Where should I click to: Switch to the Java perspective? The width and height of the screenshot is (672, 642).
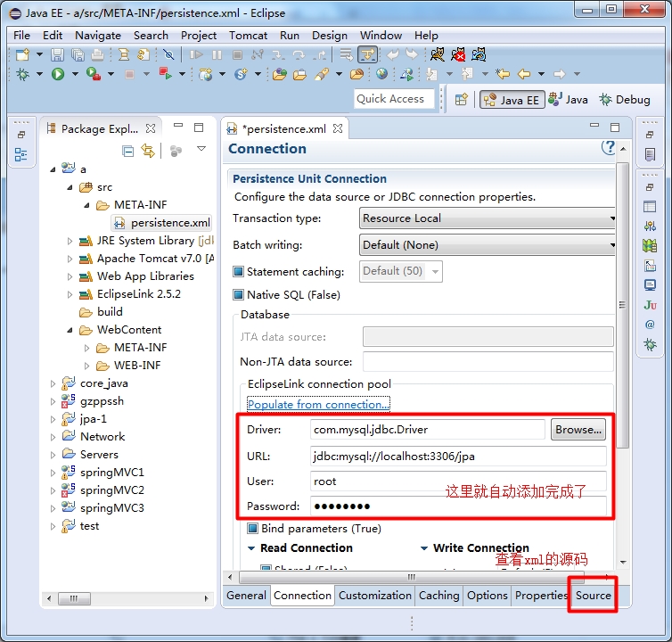(x=568, y=100)
